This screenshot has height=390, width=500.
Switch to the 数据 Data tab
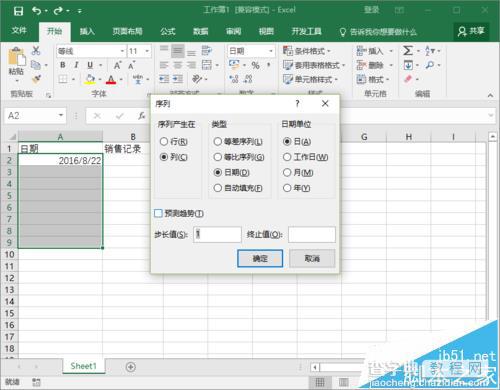[201, 31]
